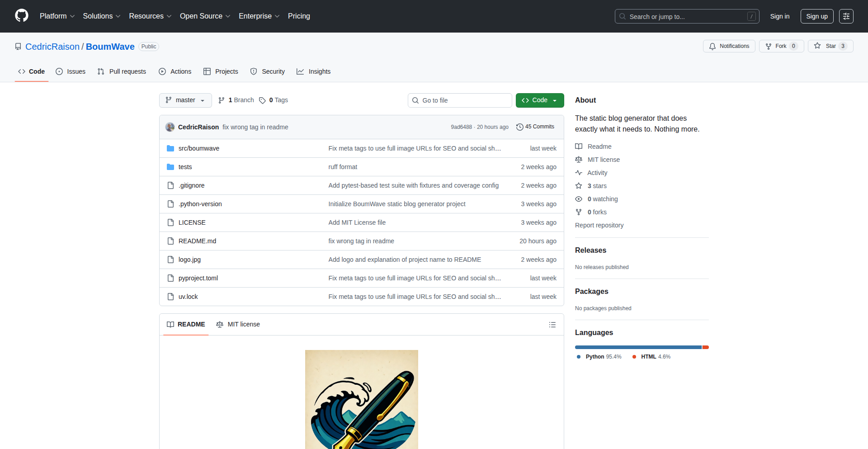Click the Python language bar segment
The height and width of the screenshot is (449, 868).
coord(637,347)
